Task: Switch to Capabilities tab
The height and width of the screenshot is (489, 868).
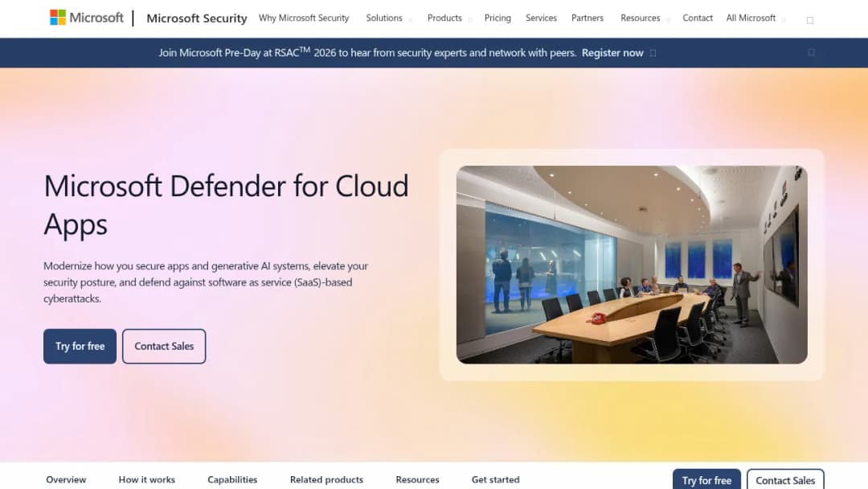Action: point(232,479)
